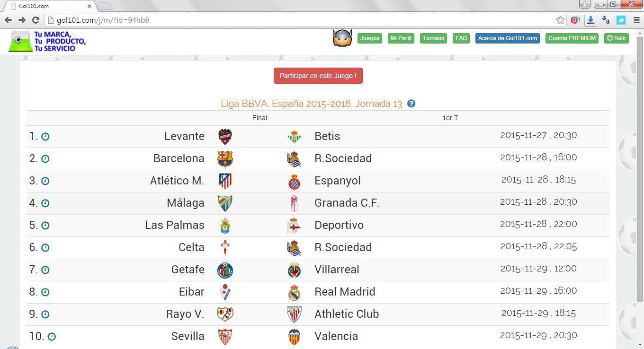Log out with the Salir button
Image resolution: width=644 pixels, height=349 pixels.
click(616, 38)
